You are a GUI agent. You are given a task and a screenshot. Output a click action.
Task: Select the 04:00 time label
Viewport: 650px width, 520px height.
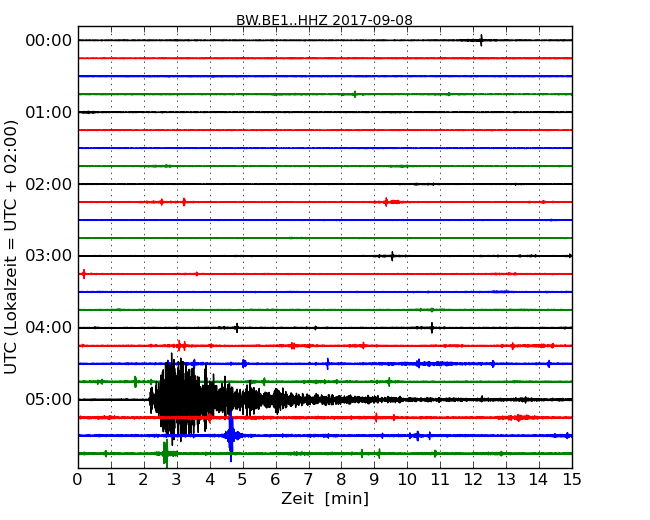click(x=49, y=328)
